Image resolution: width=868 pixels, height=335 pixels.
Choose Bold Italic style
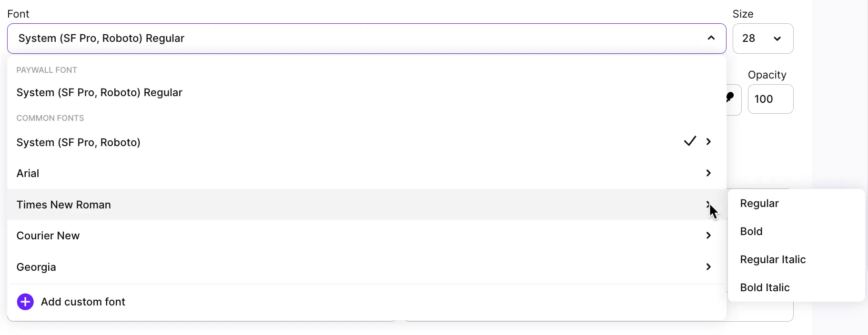click(765, 288)
